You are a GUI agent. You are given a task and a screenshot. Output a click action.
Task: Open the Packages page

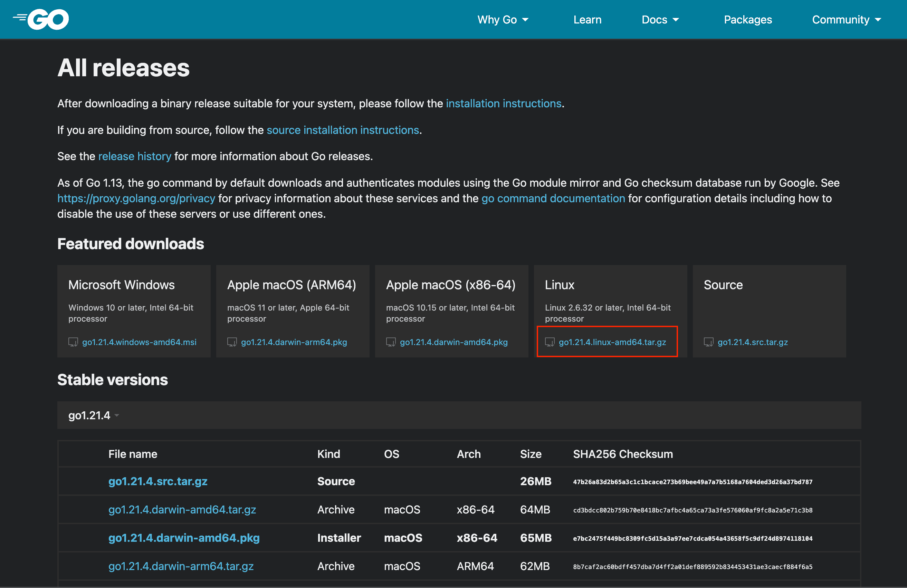[748, 19]
